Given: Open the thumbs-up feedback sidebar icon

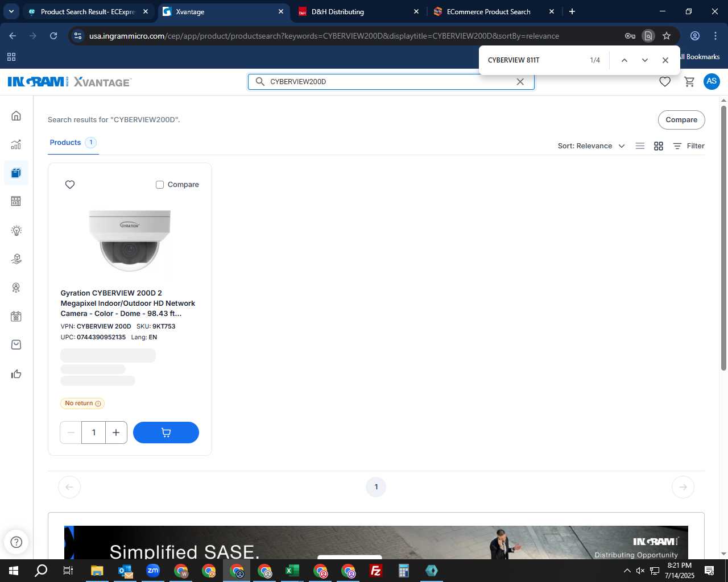Looking at the screenshot, I should coord(16,374).
